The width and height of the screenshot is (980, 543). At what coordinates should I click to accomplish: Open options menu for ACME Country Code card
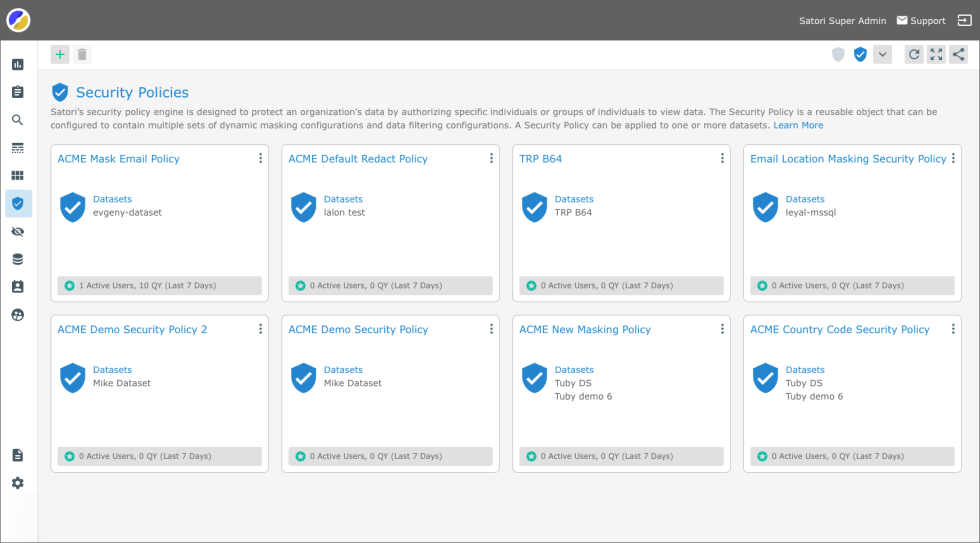point(953,329)
